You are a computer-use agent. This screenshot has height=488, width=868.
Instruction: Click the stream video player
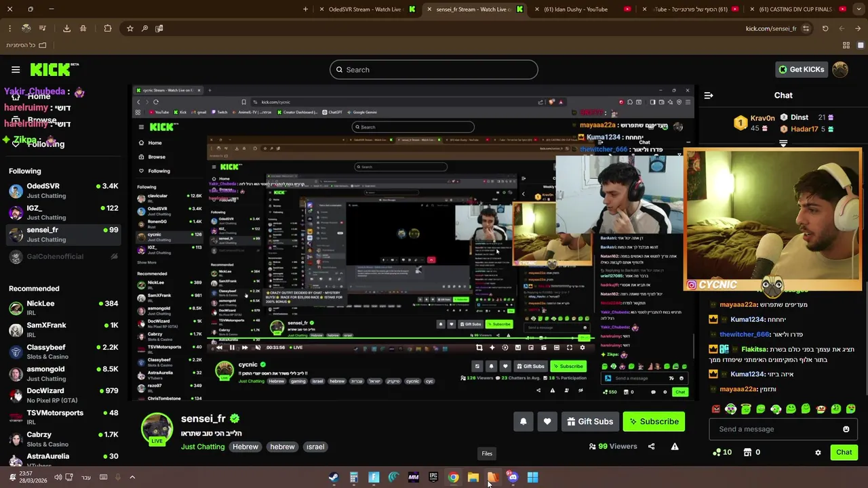pyautogui.click(x=412, y=243)
